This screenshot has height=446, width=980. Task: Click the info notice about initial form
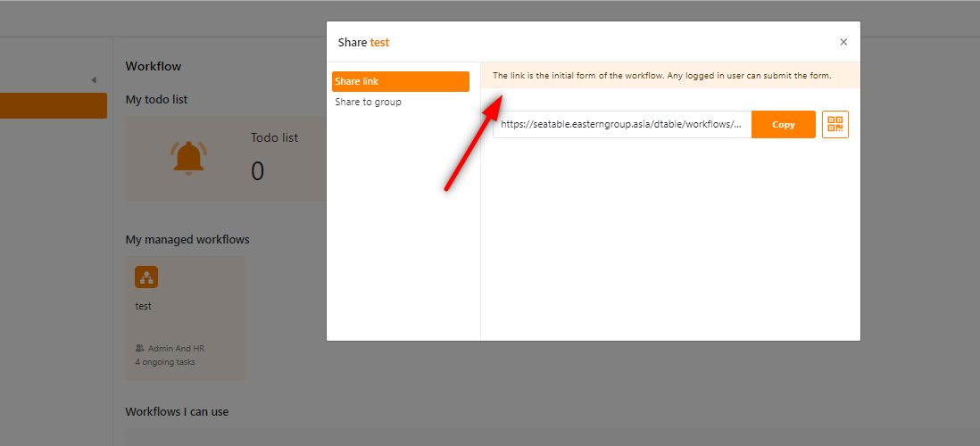point(670,76)
